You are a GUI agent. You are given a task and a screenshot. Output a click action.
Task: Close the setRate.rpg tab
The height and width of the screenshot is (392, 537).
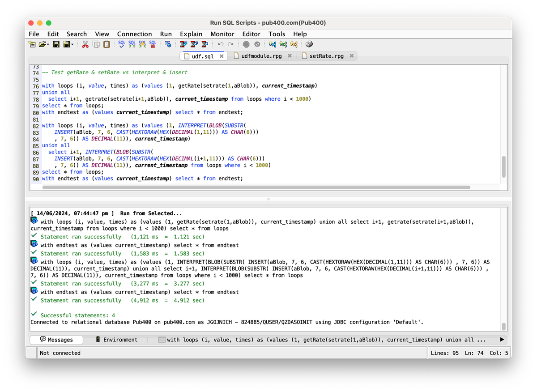(352, 56)
